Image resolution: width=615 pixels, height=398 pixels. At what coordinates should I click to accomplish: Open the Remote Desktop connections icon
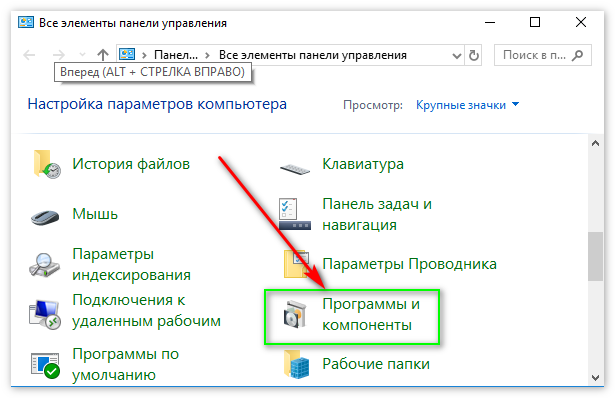(x=45, y=314)
